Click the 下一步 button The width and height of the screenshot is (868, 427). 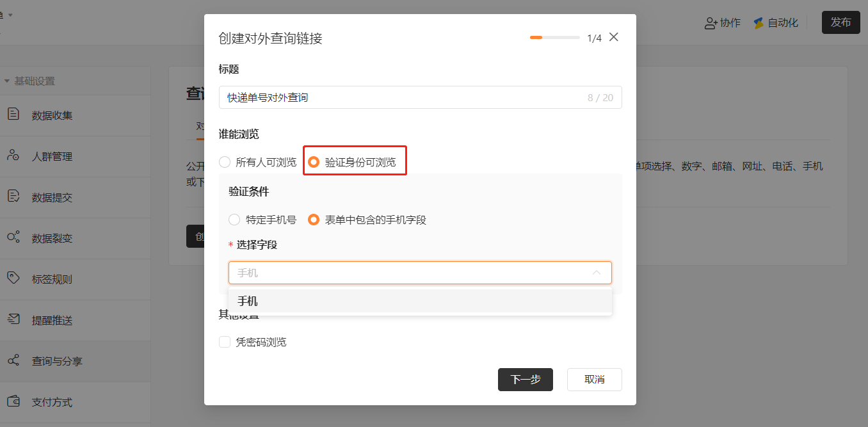[526, 379]
